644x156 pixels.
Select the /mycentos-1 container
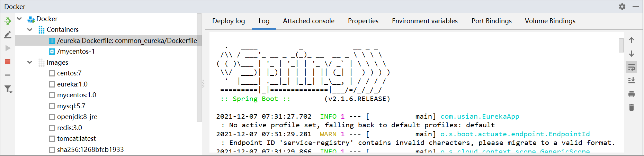tap(76, 52)
